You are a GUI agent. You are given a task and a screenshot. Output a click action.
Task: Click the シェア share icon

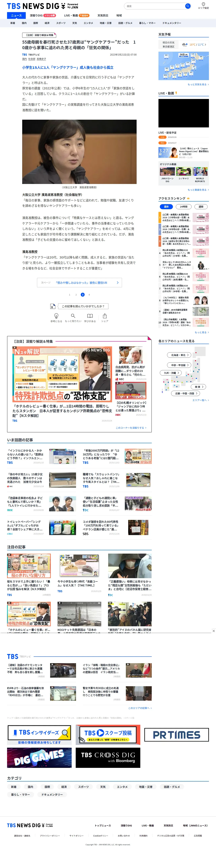click(x=105, y=316)
